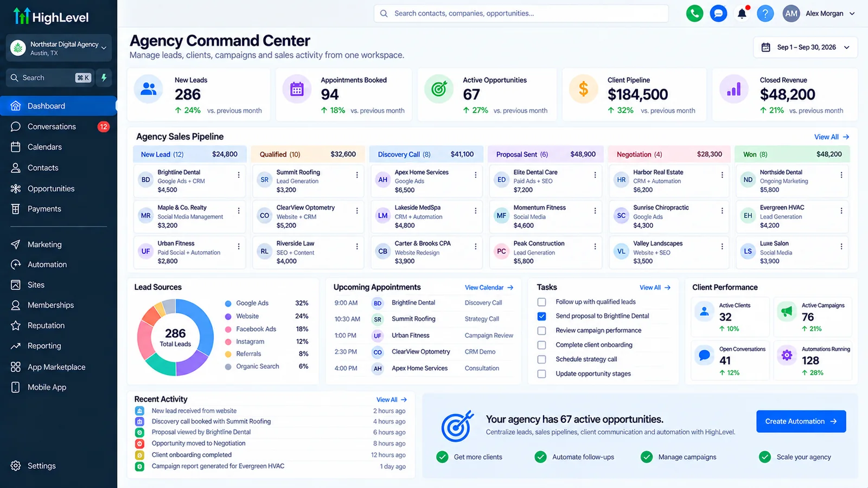Click the Client Pipeline dollar icon
The height and width of the screenshot is (488, 868).
583,89
